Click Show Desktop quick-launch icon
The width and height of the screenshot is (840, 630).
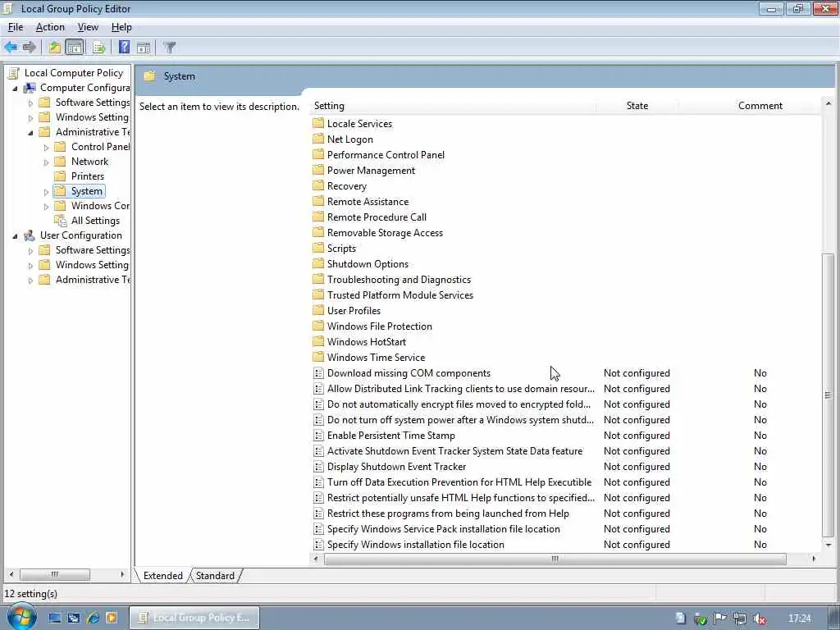tap(55, 618)
